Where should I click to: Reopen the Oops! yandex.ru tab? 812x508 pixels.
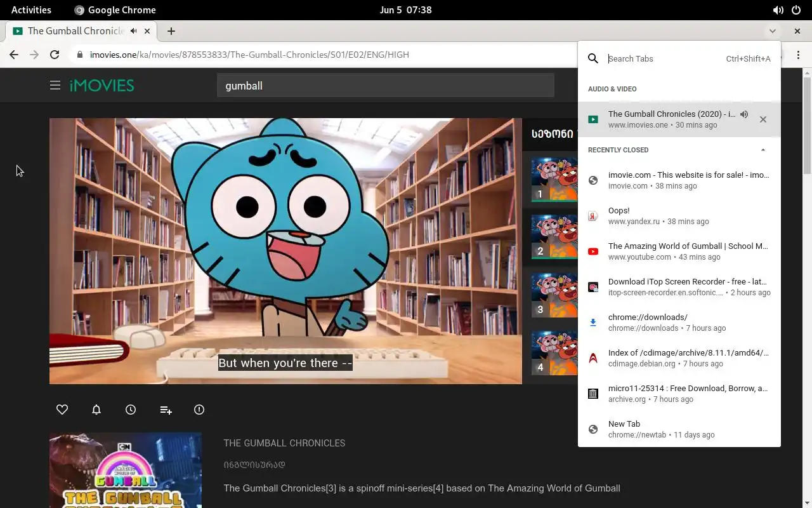click(679, 216)
